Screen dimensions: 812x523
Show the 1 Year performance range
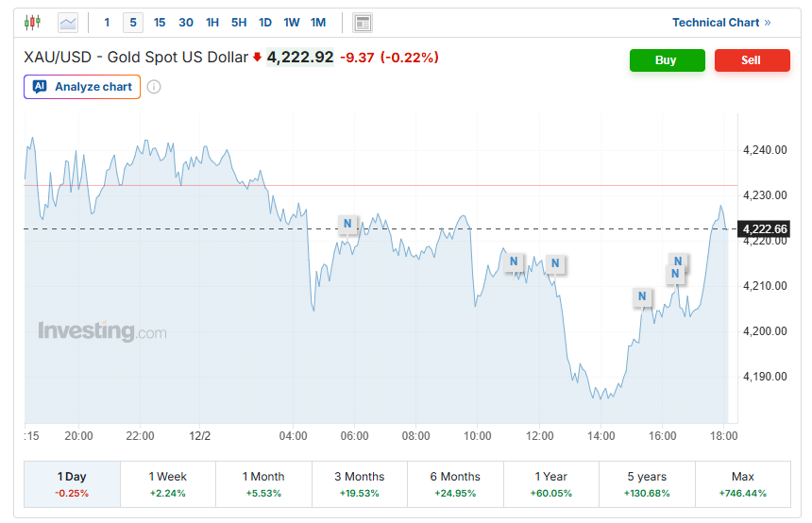[551, 484]
